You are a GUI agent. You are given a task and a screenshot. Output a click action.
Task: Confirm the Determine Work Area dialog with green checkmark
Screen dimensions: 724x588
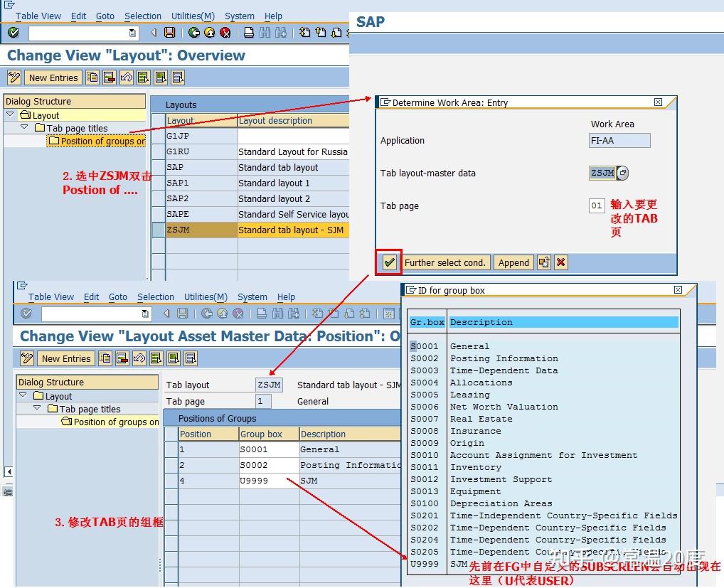pos(388,262)
